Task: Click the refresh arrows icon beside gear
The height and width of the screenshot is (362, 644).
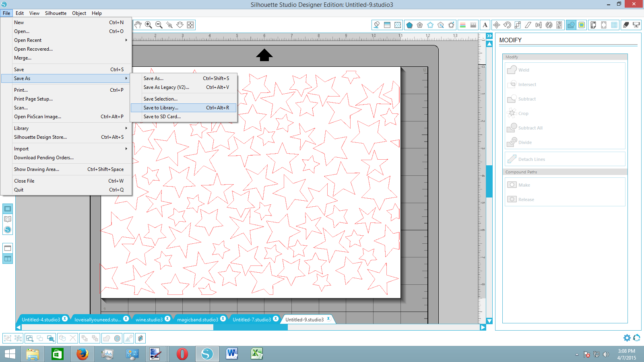Action: click(x=637, y=338)
